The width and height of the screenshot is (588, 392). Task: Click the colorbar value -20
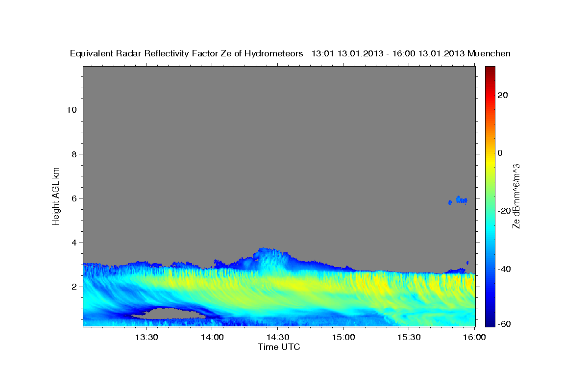[x=503, y=211]
